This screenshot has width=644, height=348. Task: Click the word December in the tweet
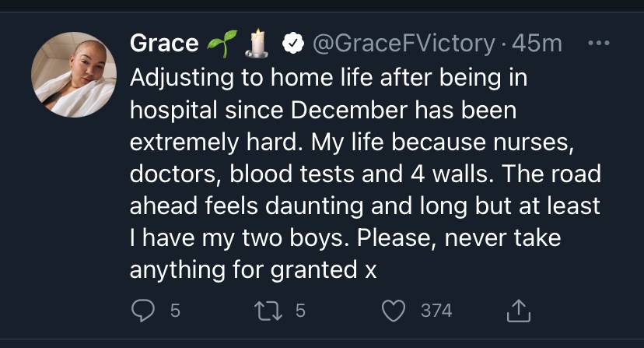pos(349,111)
